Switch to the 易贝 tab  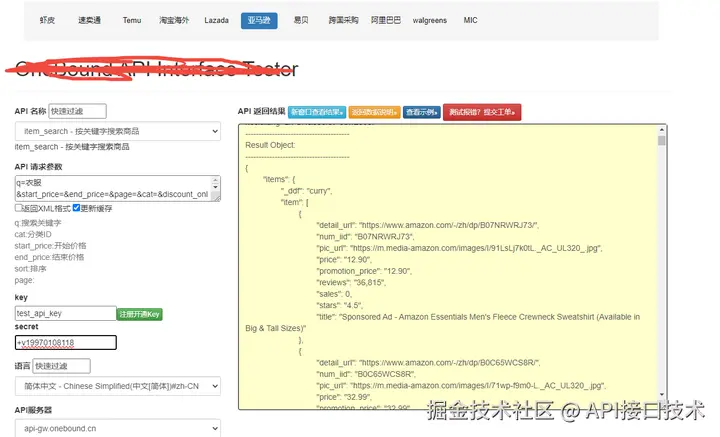click(301, 20)
